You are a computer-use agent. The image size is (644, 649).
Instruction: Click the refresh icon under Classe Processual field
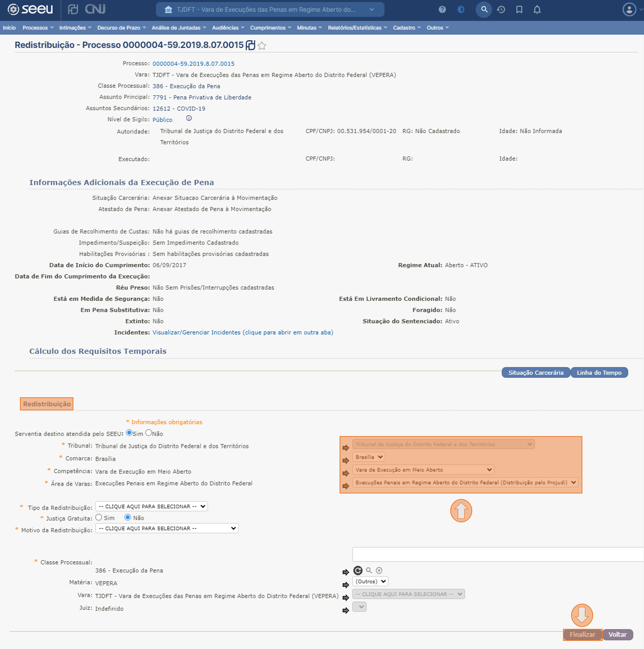(358, 570)
